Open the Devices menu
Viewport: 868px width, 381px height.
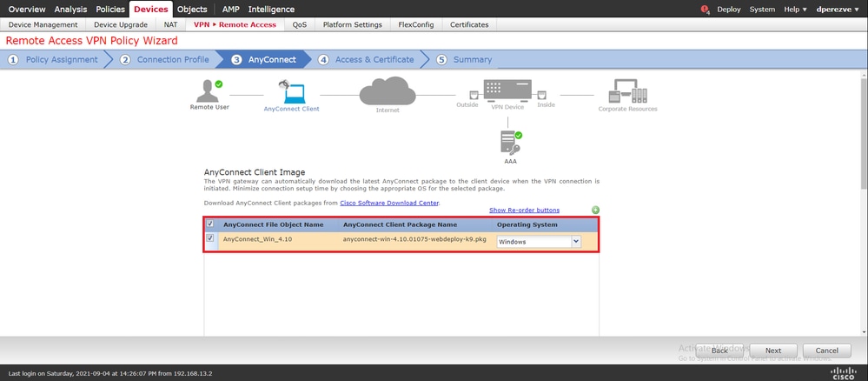click(151, 10)
